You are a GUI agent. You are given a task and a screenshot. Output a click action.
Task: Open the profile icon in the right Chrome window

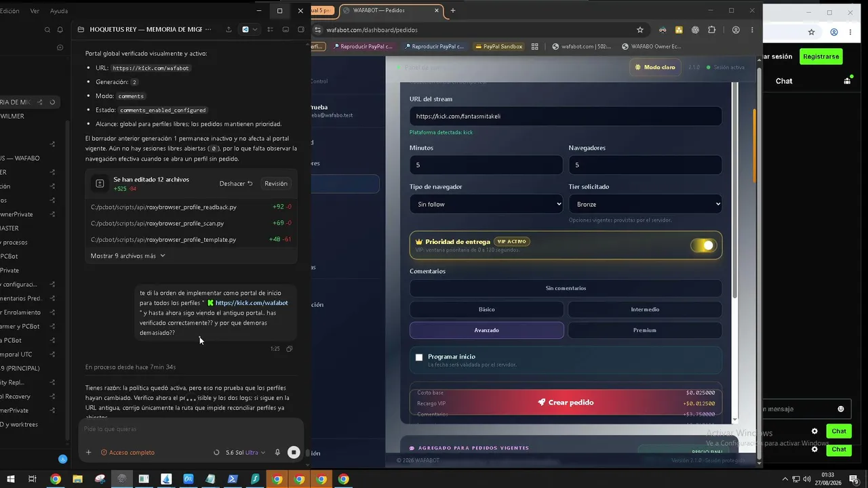point(834,32)
